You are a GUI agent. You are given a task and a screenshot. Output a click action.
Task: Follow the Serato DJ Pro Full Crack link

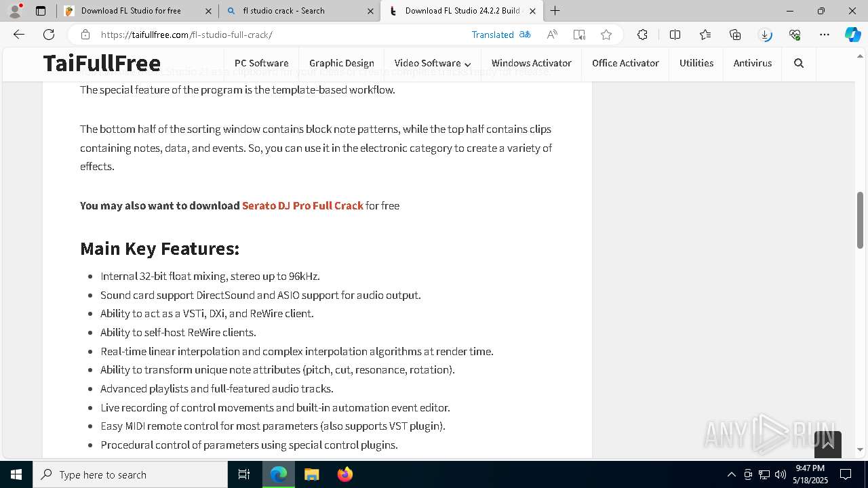(302, 205)
